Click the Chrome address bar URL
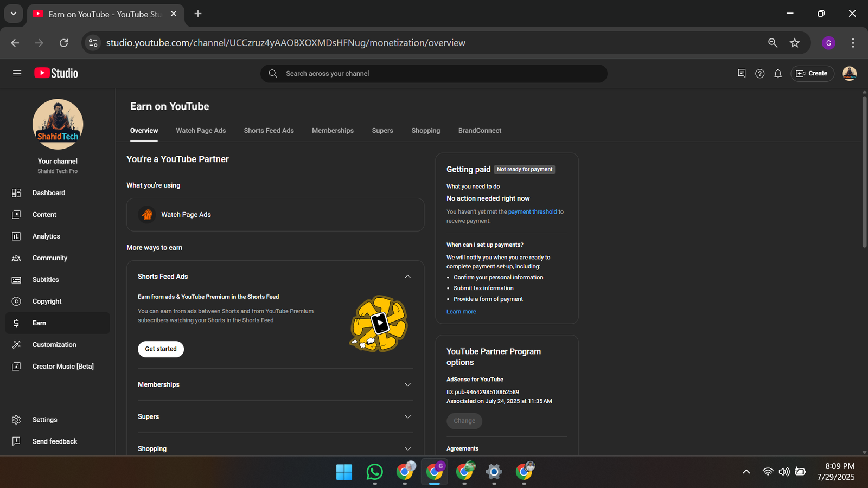Viewport: 868px width, 488px height. pos(286,43)
